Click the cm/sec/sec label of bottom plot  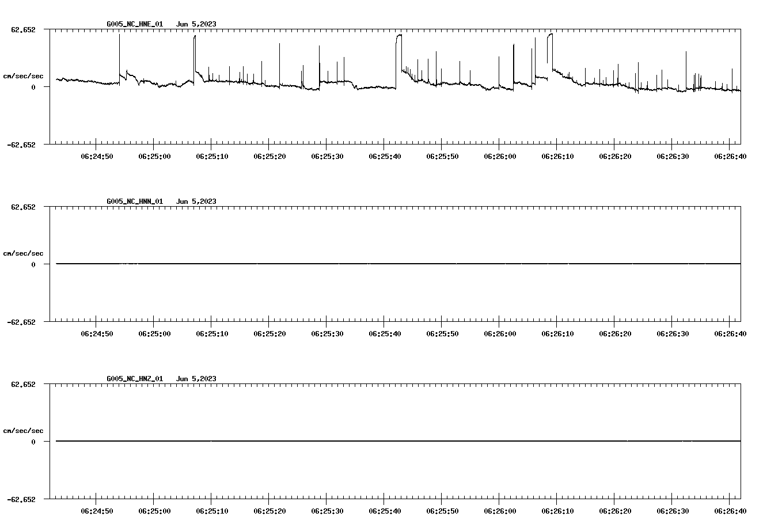point(23,430)
